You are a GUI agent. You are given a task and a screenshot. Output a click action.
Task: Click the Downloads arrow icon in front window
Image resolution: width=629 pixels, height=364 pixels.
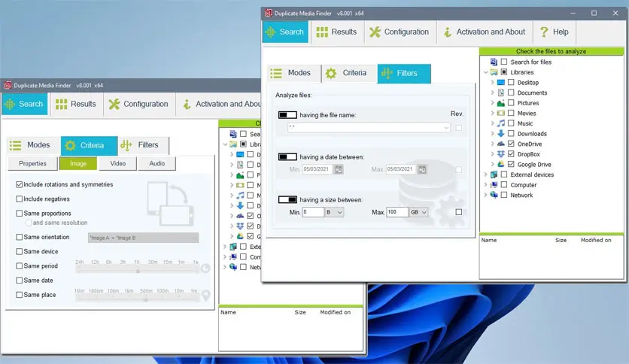pos(500,134)
